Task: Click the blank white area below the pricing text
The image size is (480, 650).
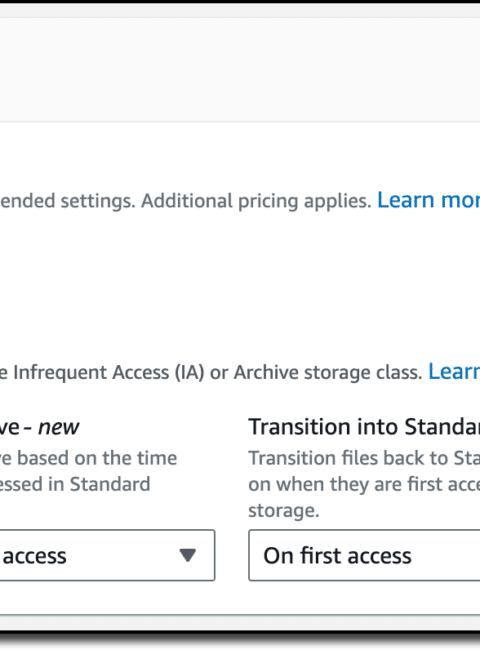Action: 240,282
